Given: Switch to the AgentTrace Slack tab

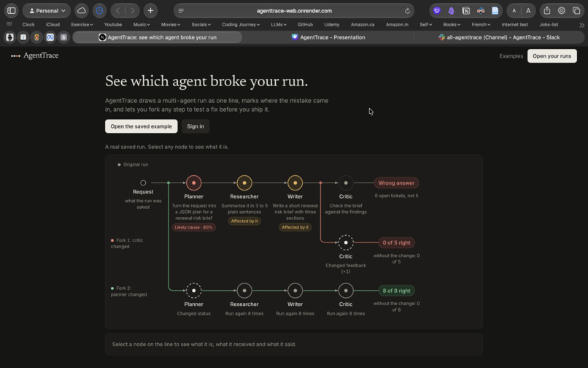Looking at the screenshot, I should coord(499,37).
